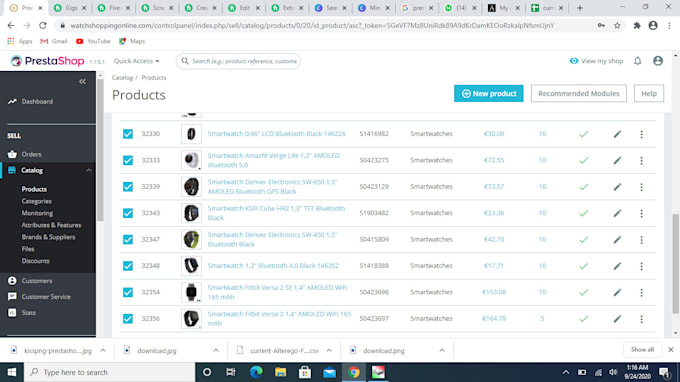This screenshot has height=382, width=680.
Task: Click Windows taskbar search box
Action: (x=110, y=372)
